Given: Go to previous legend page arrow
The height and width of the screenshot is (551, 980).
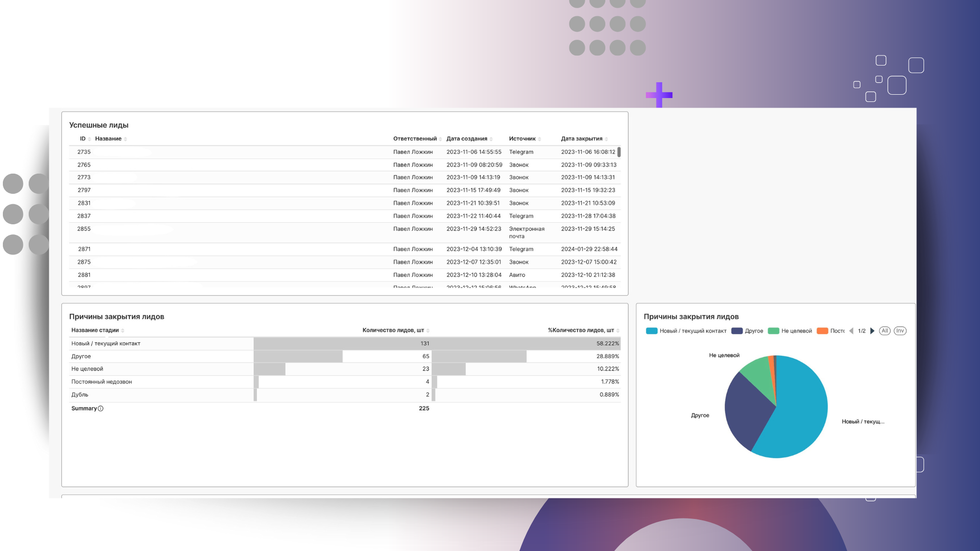Looking at the screenshot, I should click(851, 331).
